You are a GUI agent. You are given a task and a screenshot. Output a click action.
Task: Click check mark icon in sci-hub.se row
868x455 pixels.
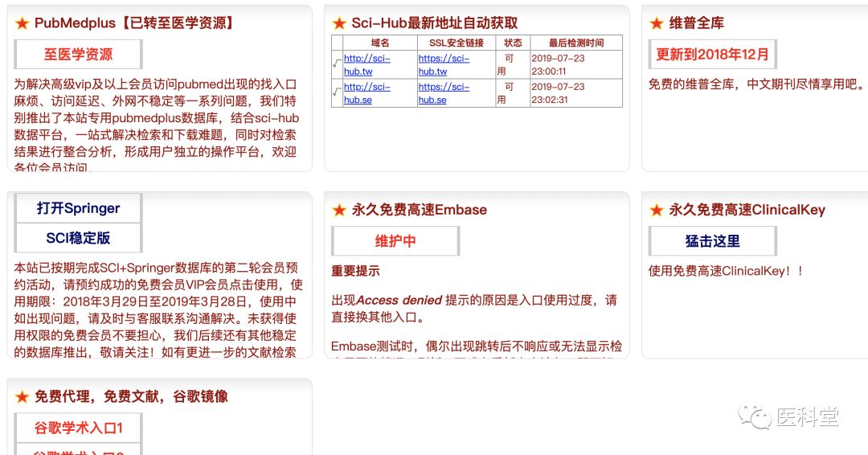[337, 92]
